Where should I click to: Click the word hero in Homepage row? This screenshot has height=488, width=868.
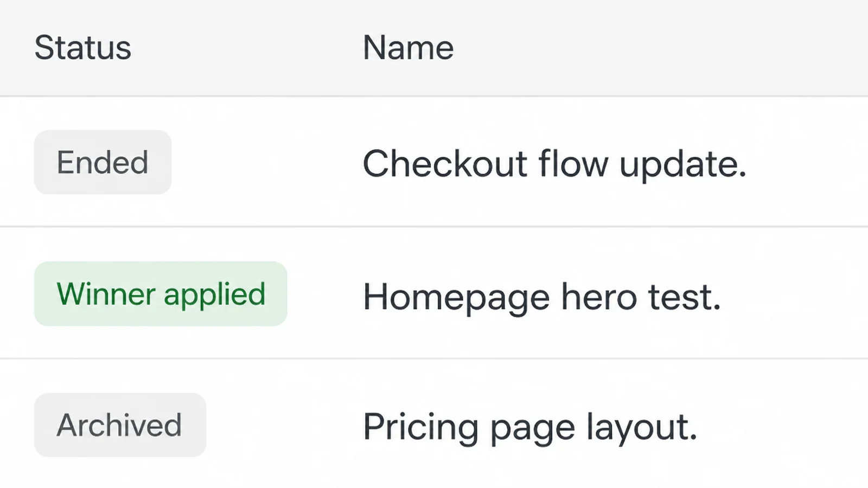tap(599, 297)
